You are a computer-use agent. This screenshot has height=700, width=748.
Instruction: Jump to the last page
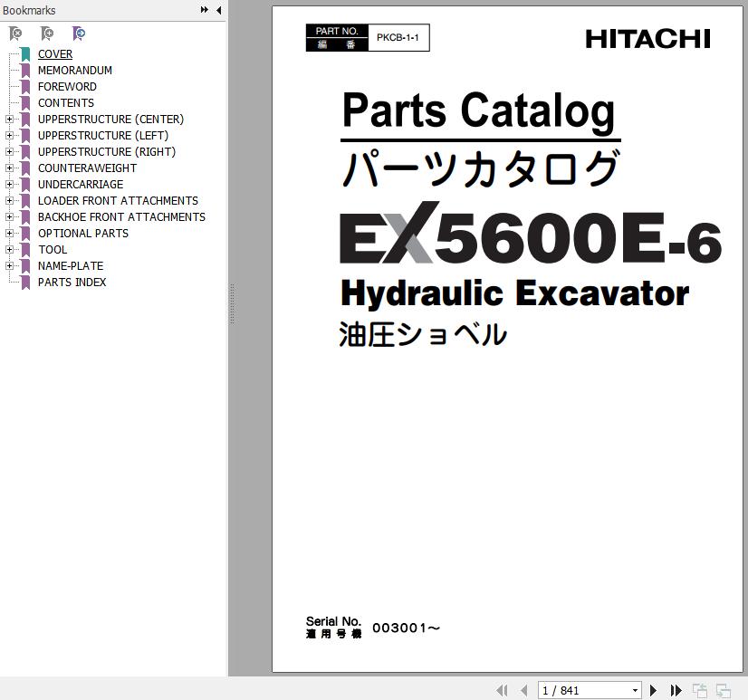pos(676,690)
